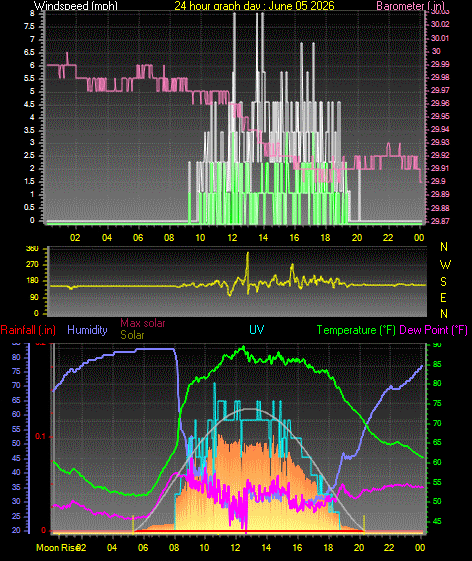This screenshot has height=561, width=472.
Task: Click the '24 hour graph day : June 05 2026' heading
Action: pos(254,6)
